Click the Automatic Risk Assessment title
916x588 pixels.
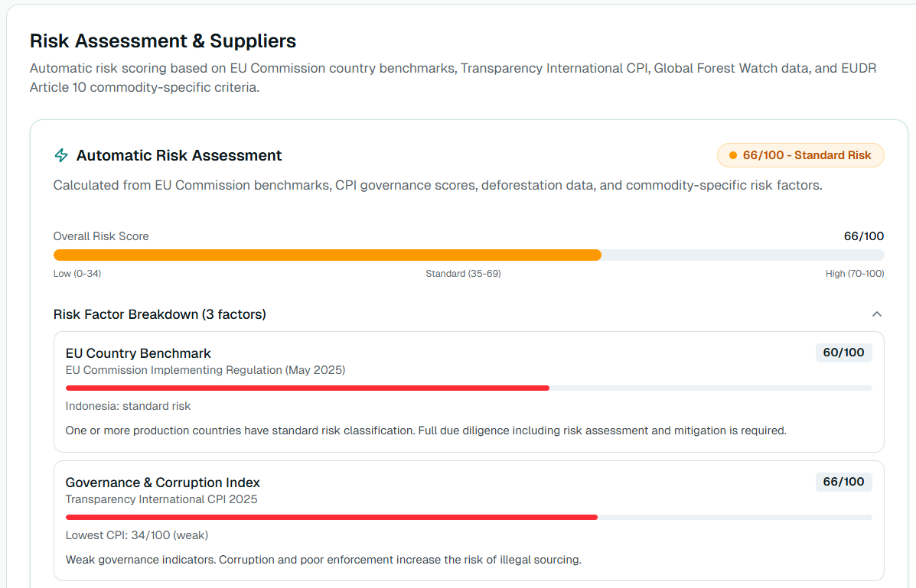179,156
